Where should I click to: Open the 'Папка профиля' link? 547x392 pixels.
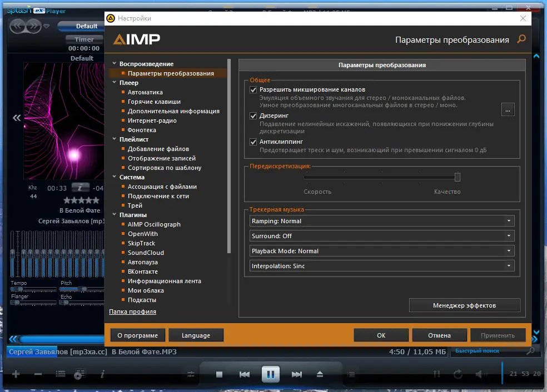point(132,311)
